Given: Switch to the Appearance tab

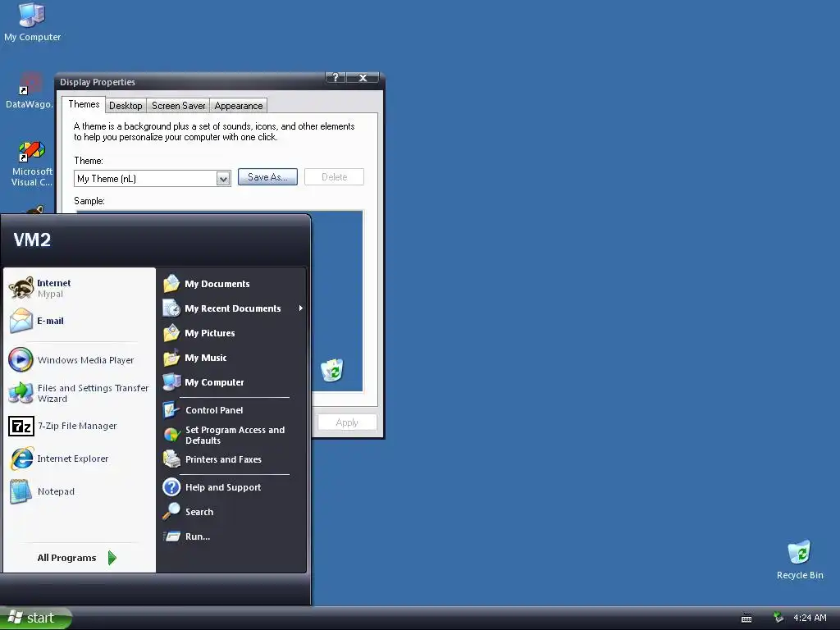Looking at the screenshot, I should coord(239,106).
